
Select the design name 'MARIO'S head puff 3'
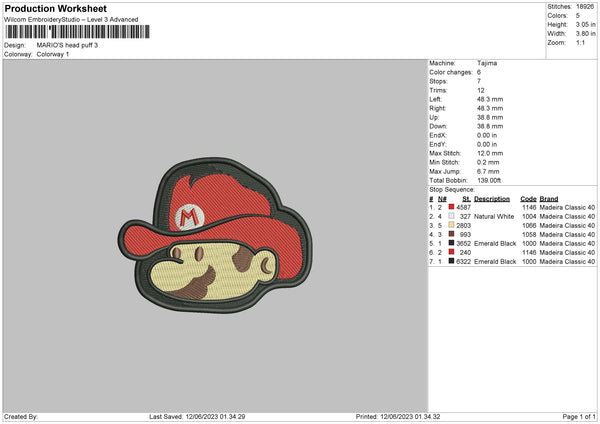tap(67, 45)
